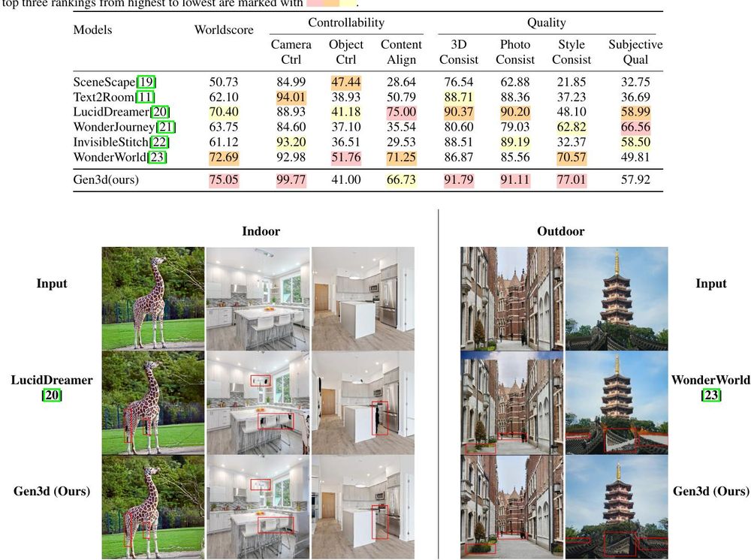This screenshot has height=560, width=751.
Task: Follow reference [20] in LucidDreamer table row
Action: point(160,112)
